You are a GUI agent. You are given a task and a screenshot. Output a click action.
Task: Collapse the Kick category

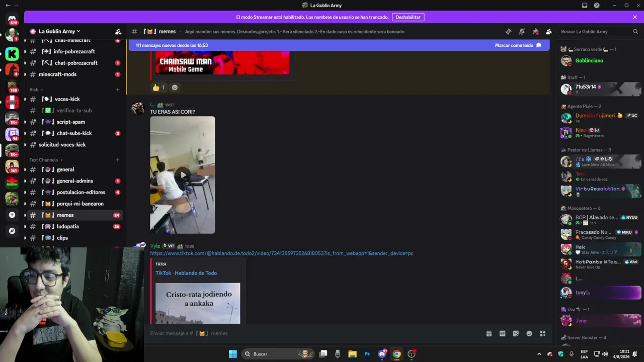(x=36, y=89)
